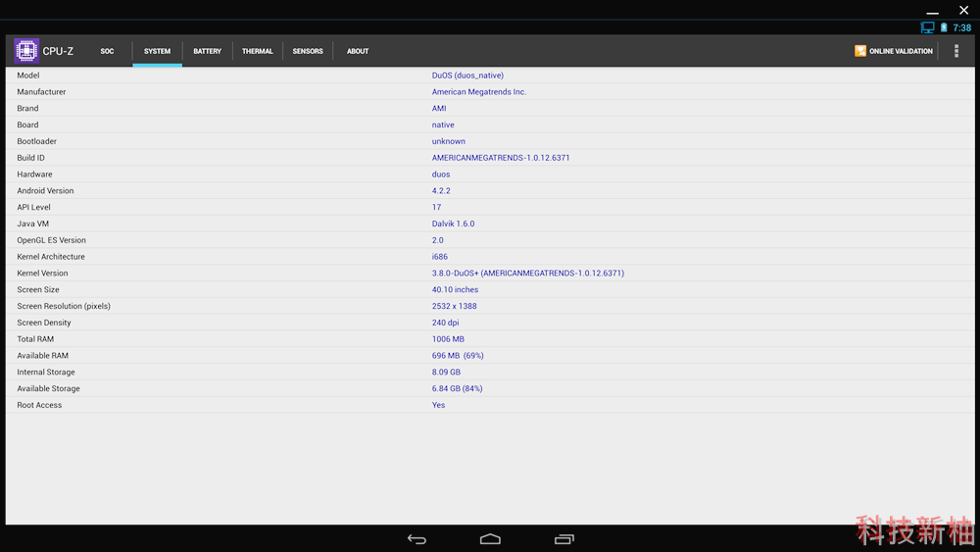Click the DuOS (duos_native) value
The width and height of the screenshot is (980, 552).
pyautogui.click(x=467, y=75)
